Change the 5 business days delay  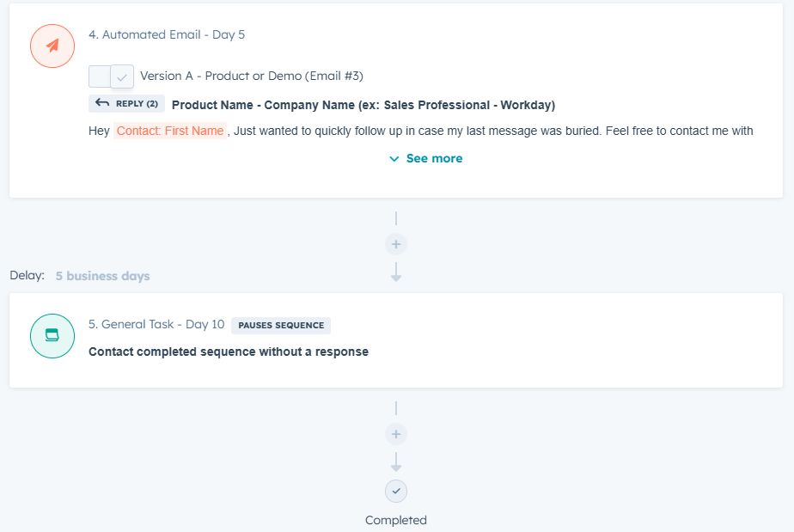(x=103, y=276)
